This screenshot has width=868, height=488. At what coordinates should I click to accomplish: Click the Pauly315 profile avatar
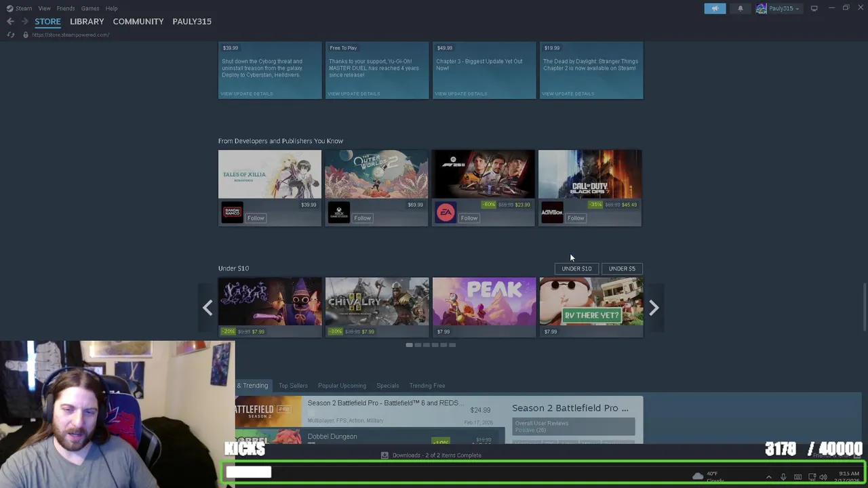click(x=762, y=8)
